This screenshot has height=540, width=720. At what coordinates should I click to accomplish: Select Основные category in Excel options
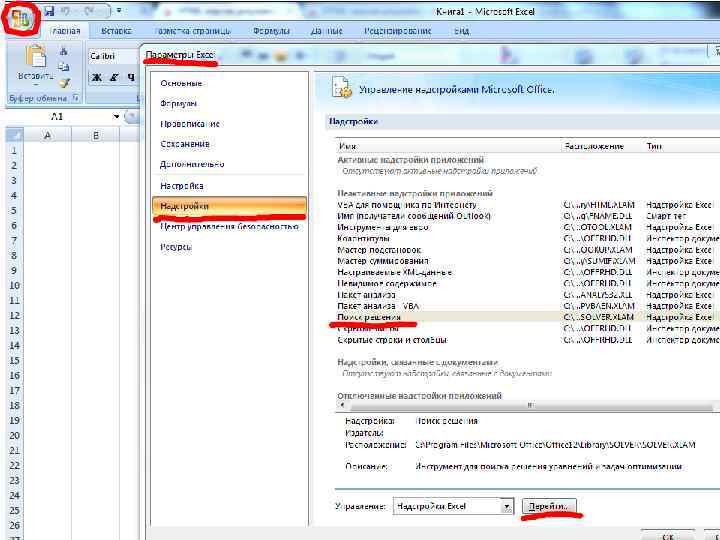pyautogui.click(x=229, y=83)
